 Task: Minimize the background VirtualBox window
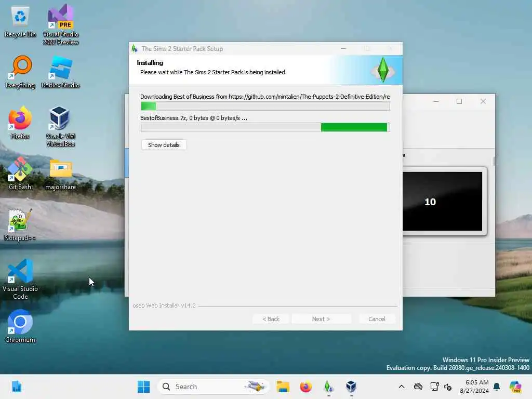436,101
